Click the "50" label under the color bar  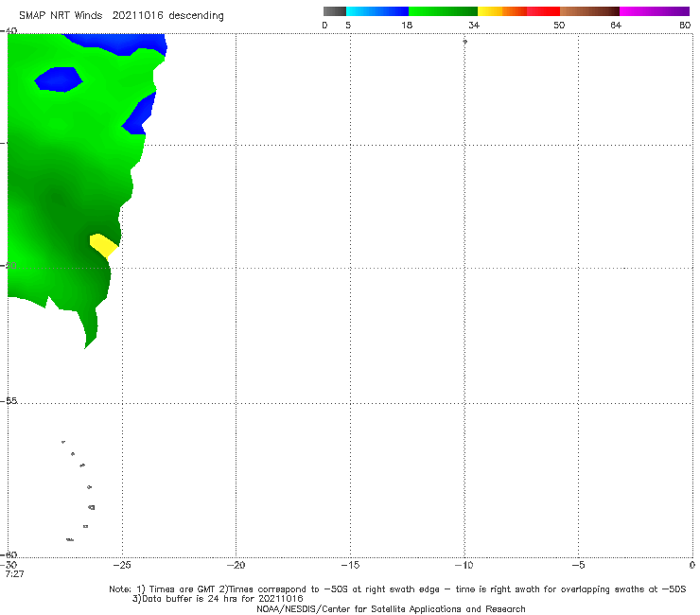559,25
